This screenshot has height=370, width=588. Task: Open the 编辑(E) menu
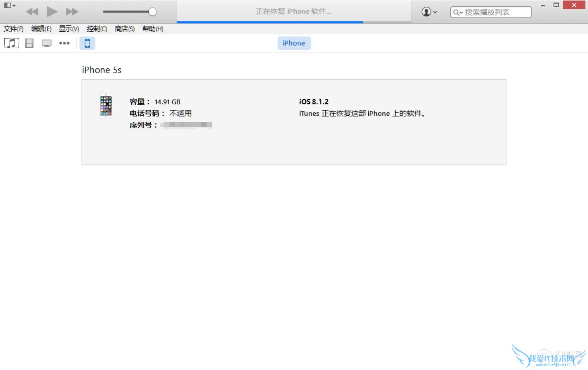41,29
